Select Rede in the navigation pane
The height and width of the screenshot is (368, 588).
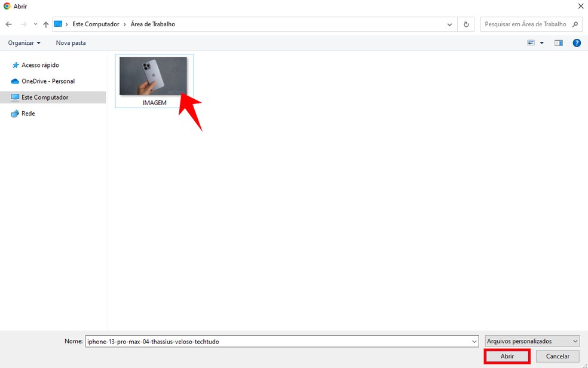[27, 114]
